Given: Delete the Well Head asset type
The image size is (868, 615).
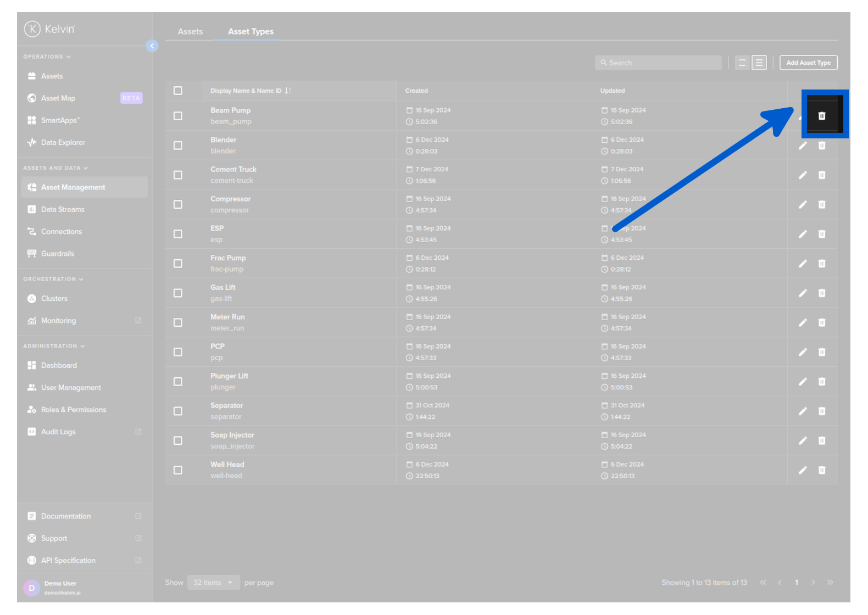Looking at the screenshot, I should (821, 470).
